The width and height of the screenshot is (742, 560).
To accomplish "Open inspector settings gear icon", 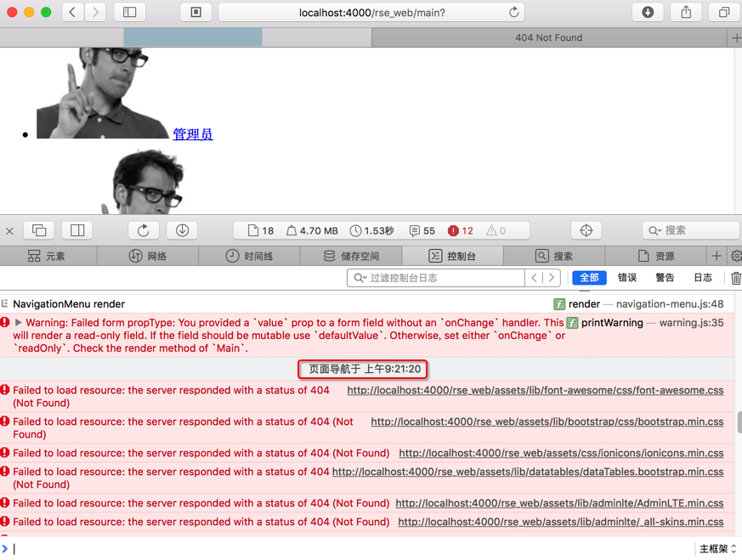I will (736, 256).
